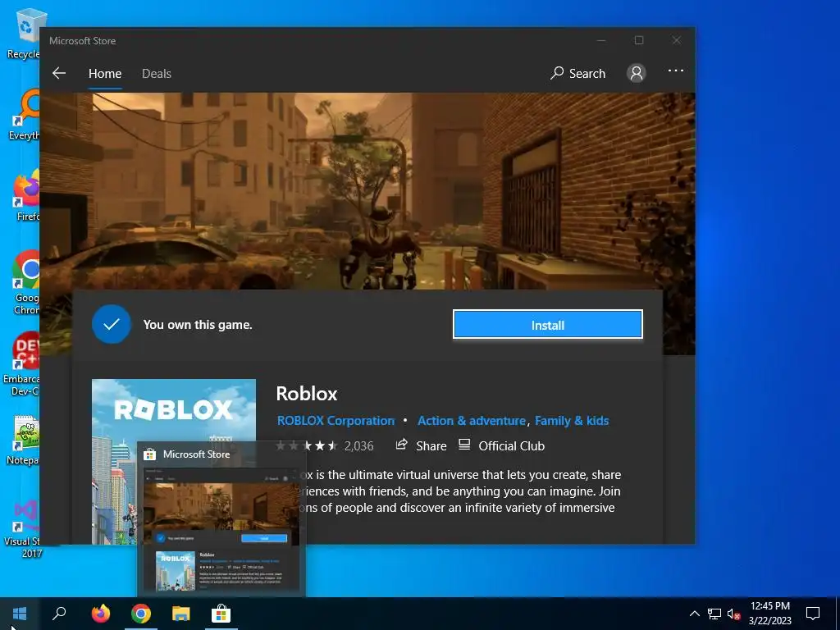840x630 pixels.
Task: Open the Official Club link
Action: tap(501, 445)
